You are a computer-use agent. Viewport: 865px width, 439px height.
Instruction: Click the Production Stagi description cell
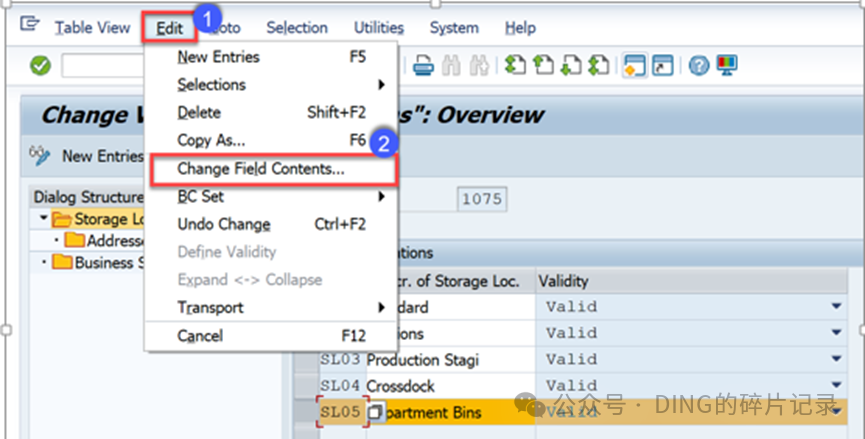pyautogui.click(x=450, y=360)
